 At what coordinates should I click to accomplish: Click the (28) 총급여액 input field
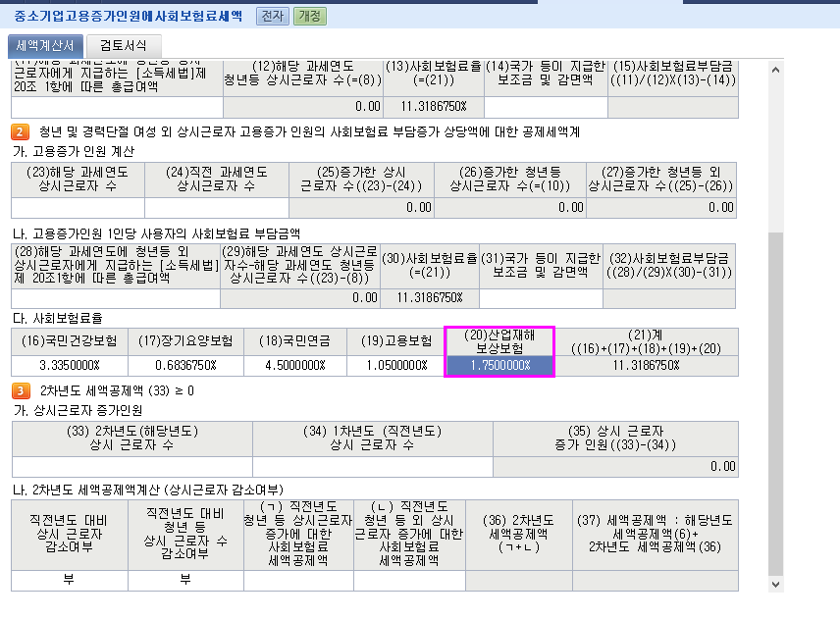point(116,298)
